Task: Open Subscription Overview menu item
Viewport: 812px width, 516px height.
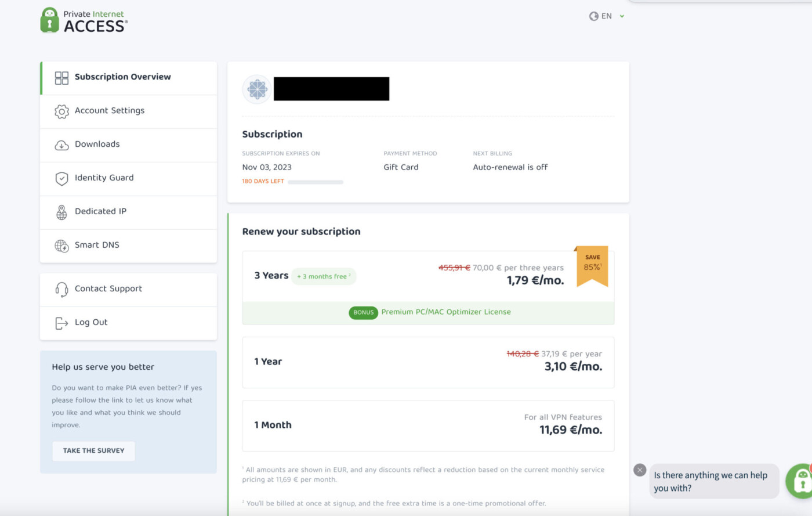Action: (x=128, y=78)
